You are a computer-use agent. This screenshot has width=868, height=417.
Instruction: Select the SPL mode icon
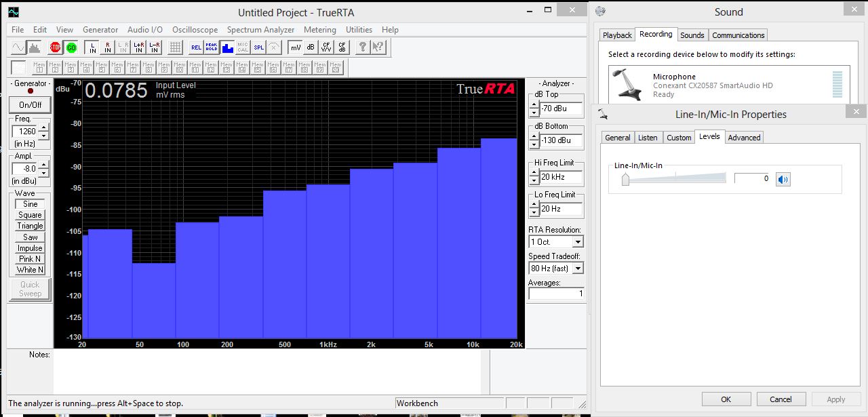click(258, 47)
